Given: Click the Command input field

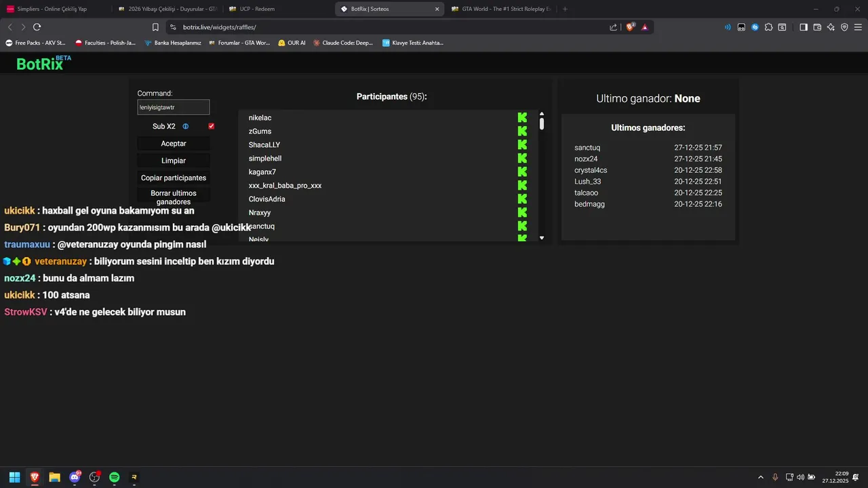Looking at the screenshot, I should 174,107.
